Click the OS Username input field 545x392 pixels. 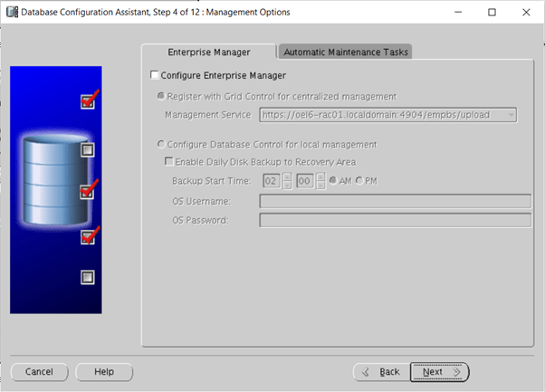pos(395,201)
